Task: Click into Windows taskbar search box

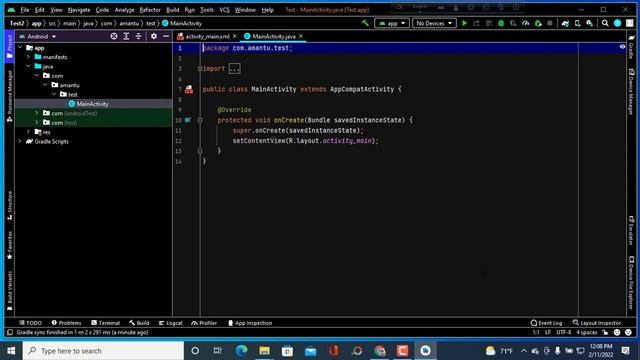Action: [x=103, y=351]
